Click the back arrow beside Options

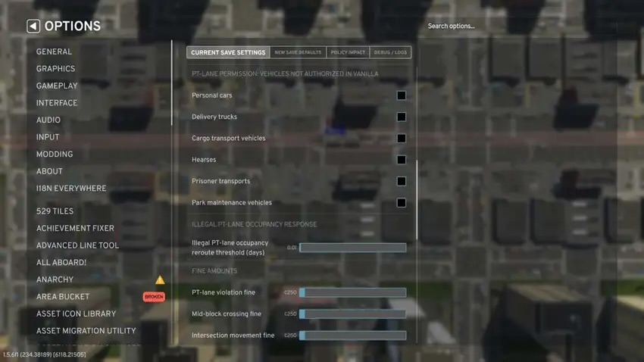33,27
